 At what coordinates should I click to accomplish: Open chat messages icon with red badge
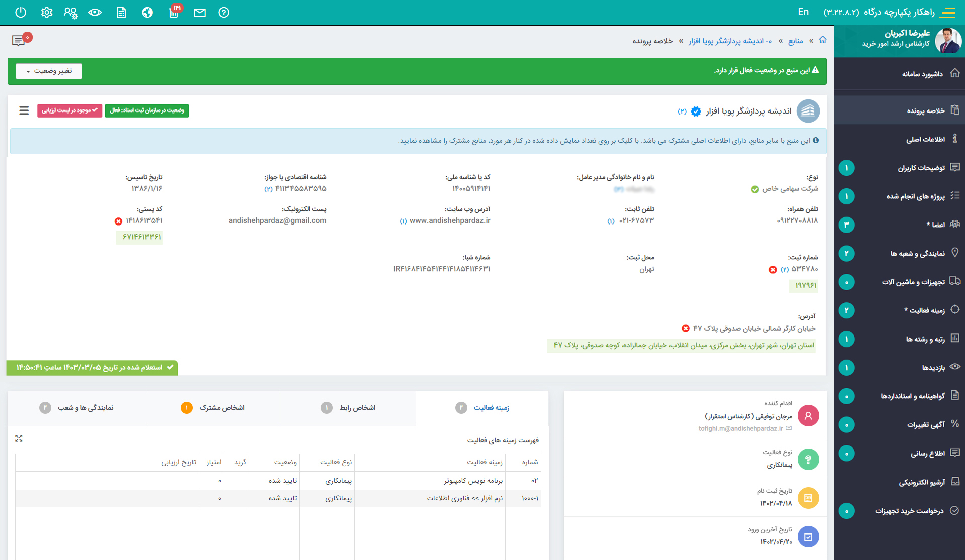pos(19,40)
